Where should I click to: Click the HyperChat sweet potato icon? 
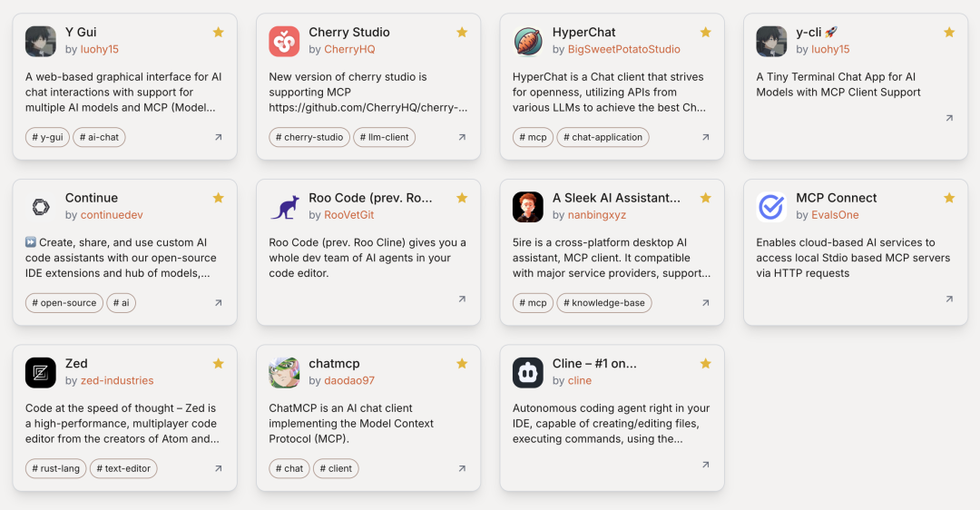(x=528, y=41)
